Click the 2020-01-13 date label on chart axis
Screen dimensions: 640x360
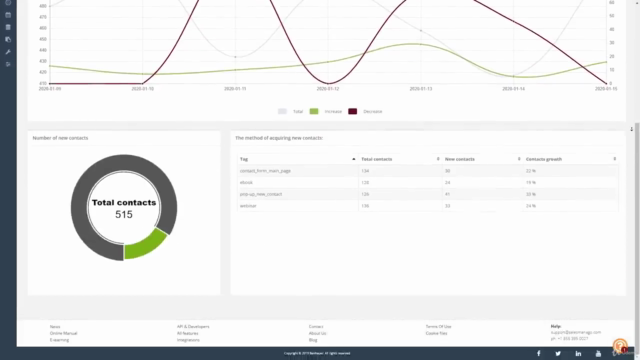pyautogui.click(x=421, y=89)
